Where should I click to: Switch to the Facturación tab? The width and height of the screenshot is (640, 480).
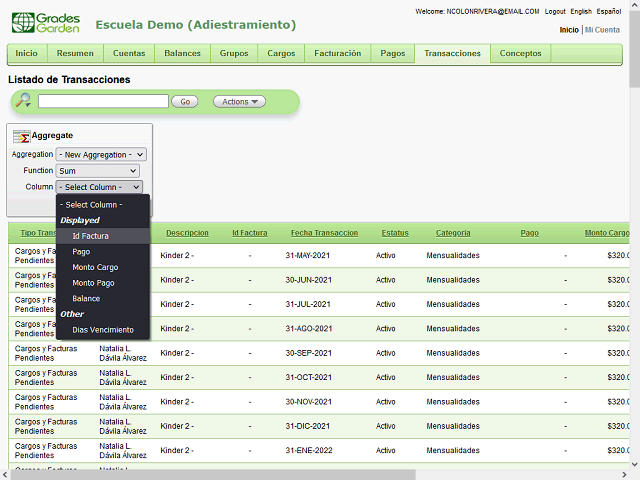pos(338,53)
